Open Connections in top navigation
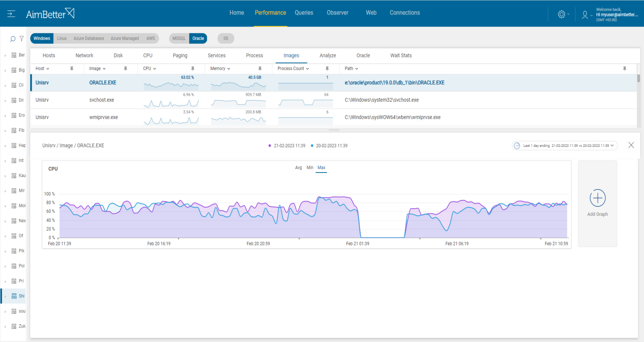 click(x=405, y=13)
